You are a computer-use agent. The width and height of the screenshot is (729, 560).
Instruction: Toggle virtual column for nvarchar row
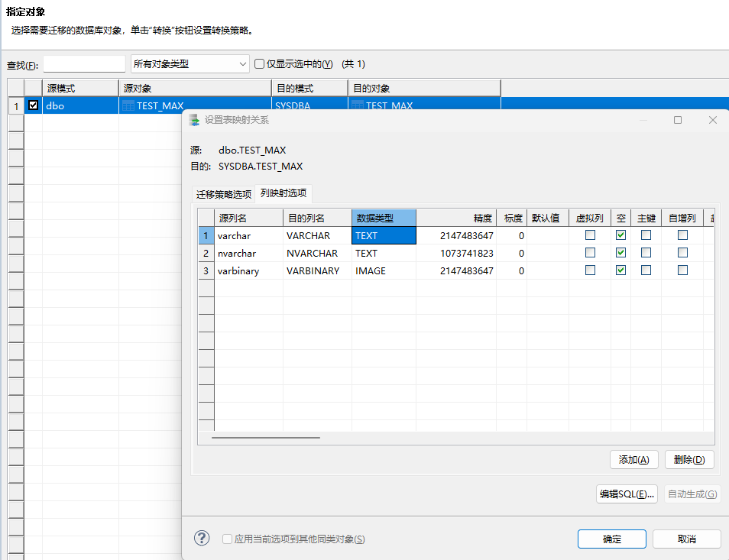(x=590, y=253)
